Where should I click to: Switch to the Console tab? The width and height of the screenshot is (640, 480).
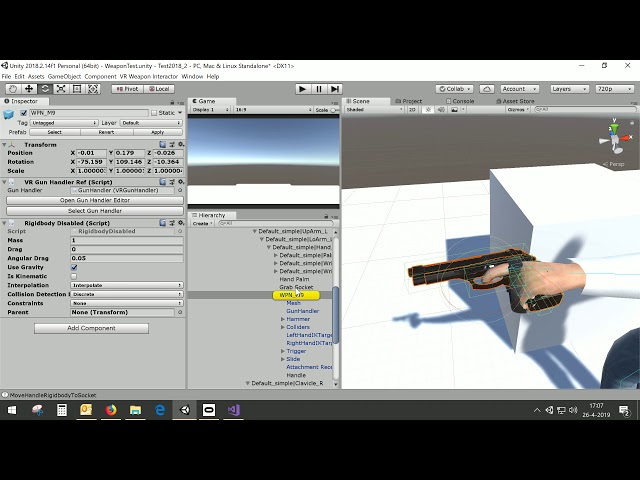click(460, 101)
